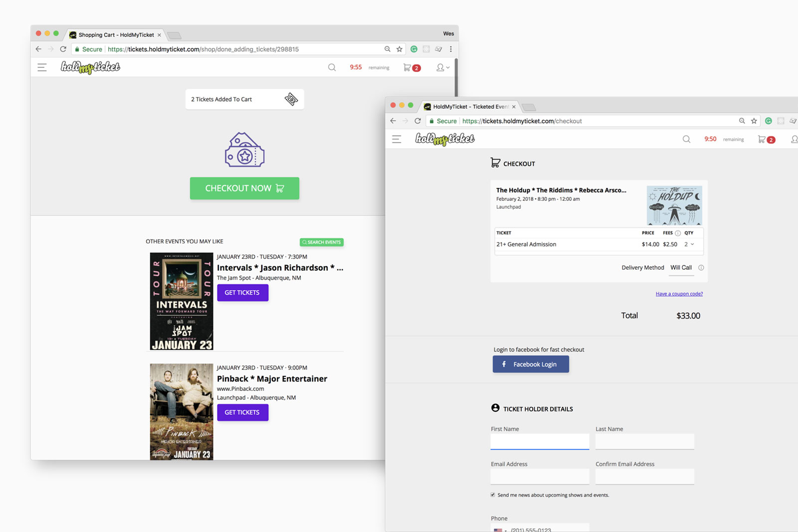
Task: Open hamburger menu in checkout window
Action: point(397,139)
